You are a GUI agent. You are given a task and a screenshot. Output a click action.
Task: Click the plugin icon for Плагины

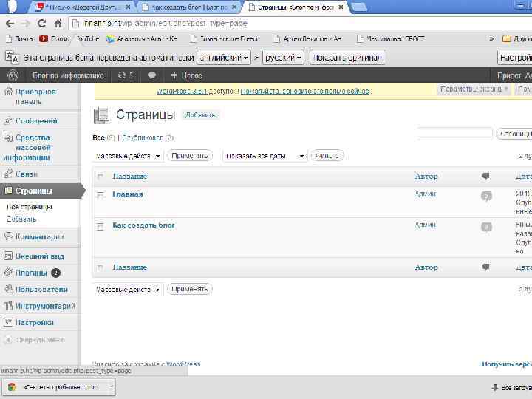click(x=8, y=273)
